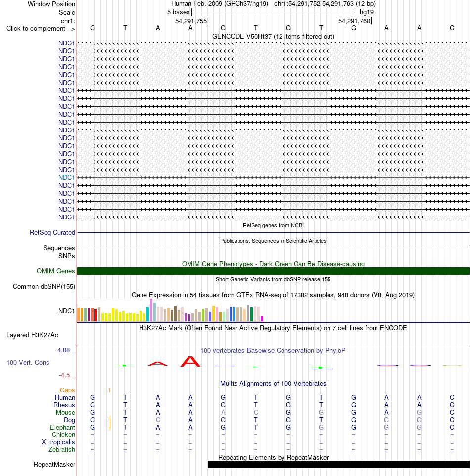Click 'Short Genetic Variants from dbSNP release 155' title
Viewport: 470px width, 476px height.
(273, 279)
